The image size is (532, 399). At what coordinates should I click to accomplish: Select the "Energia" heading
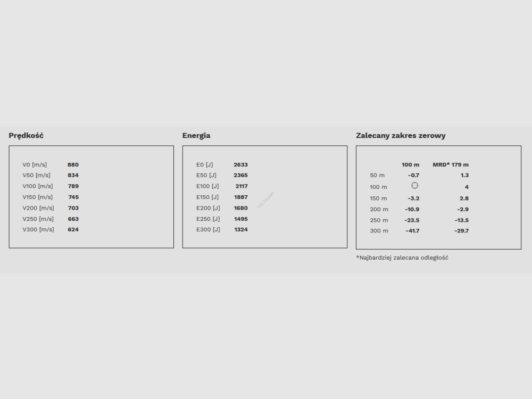click(196, 136)
